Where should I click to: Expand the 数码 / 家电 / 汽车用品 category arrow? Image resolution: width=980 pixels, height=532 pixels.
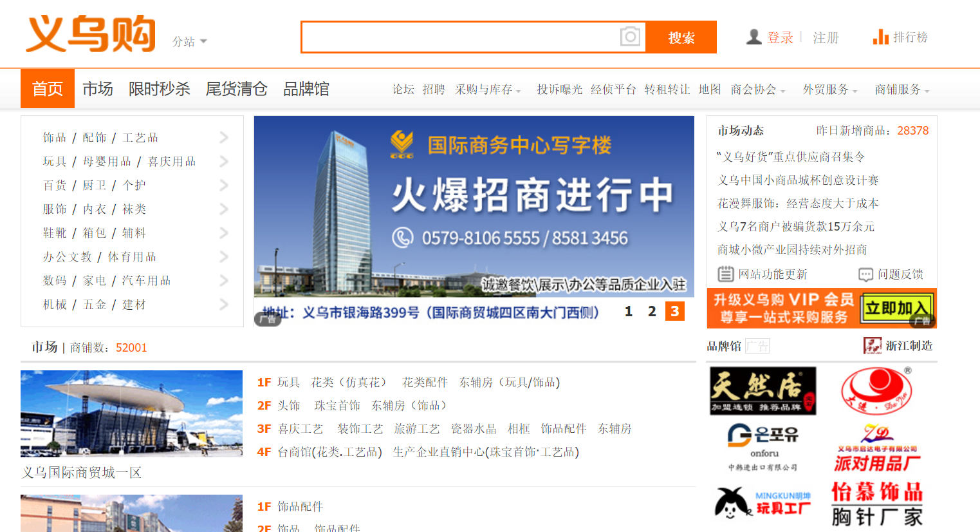click(x=224, y=280)
